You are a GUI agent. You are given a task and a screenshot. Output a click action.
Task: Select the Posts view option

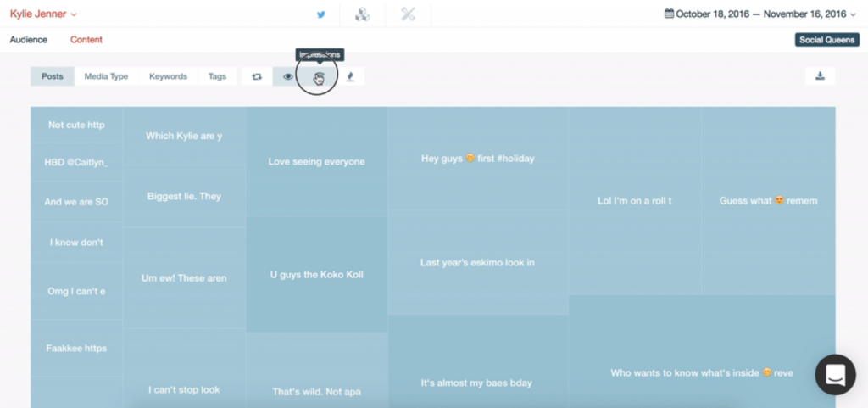click(53, 76)
